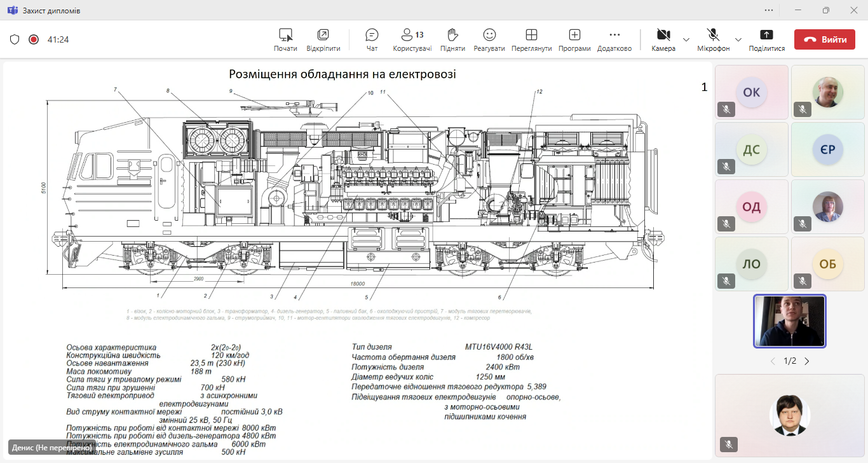Go to the previous participants page arrow
This screenshot has width=868, height=463.
773,361
